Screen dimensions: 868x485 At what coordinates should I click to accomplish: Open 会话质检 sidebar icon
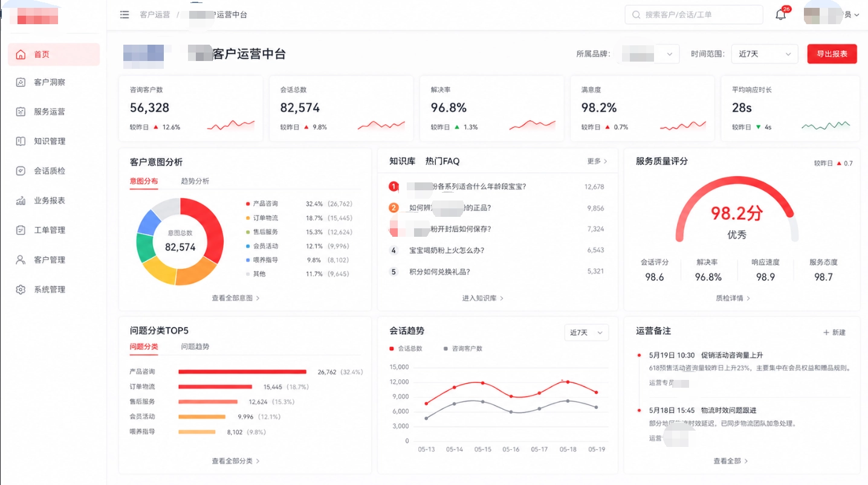[x=21, y=171]
